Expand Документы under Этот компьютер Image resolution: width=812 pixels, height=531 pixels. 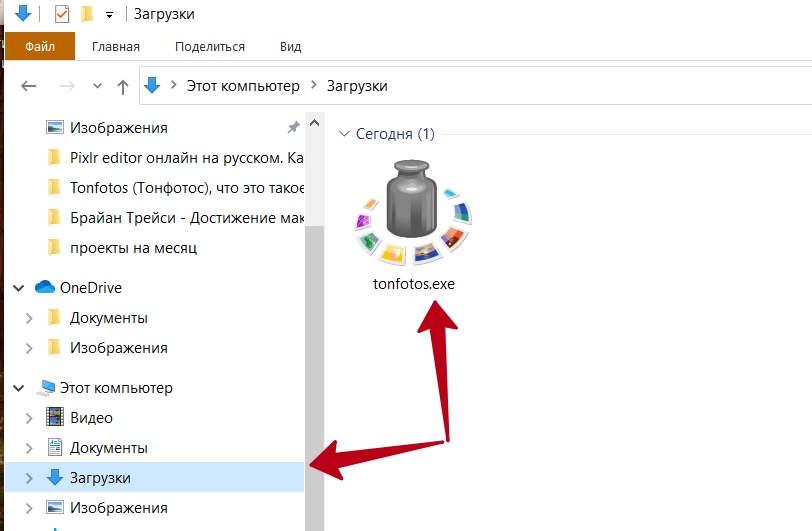30,448
